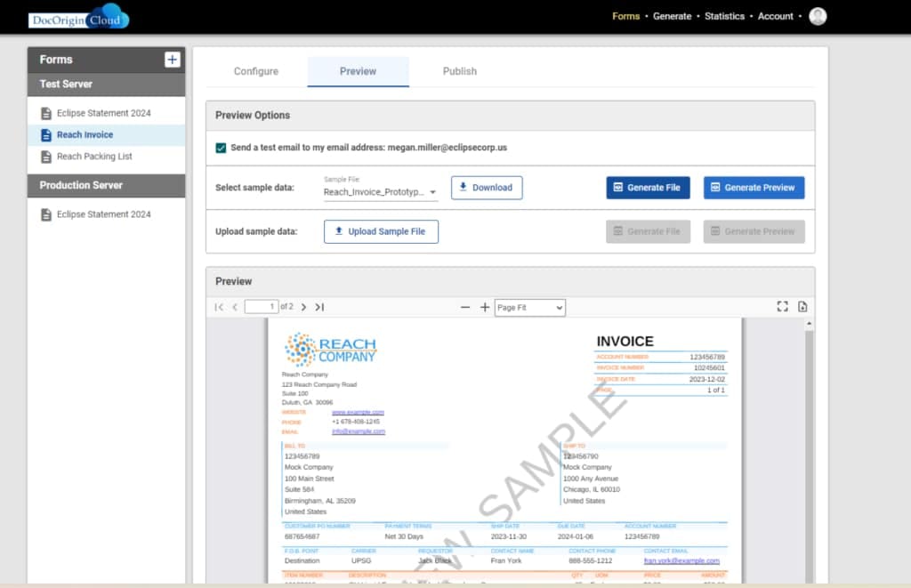Open the Generate menu item
911x588 pixels.
click(673, 16)
